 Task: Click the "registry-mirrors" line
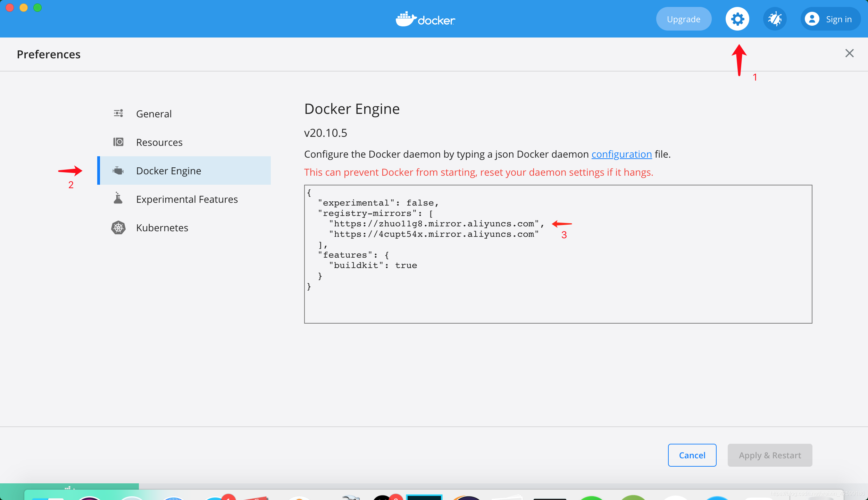click(375, 213)
